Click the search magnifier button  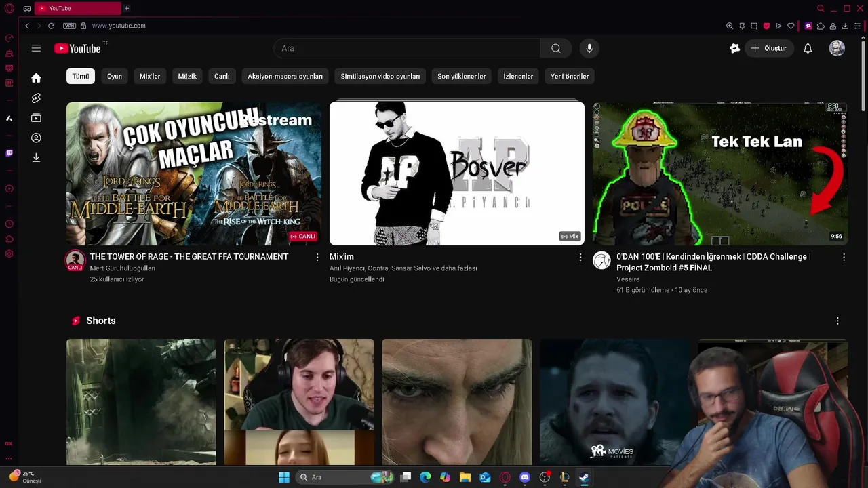[x=555, y=48]
